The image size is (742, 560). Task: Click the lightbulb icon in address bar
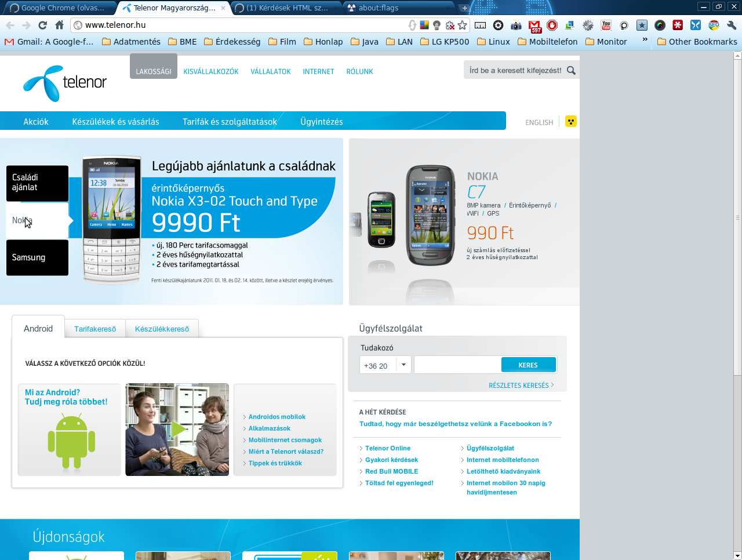(437, 25)
